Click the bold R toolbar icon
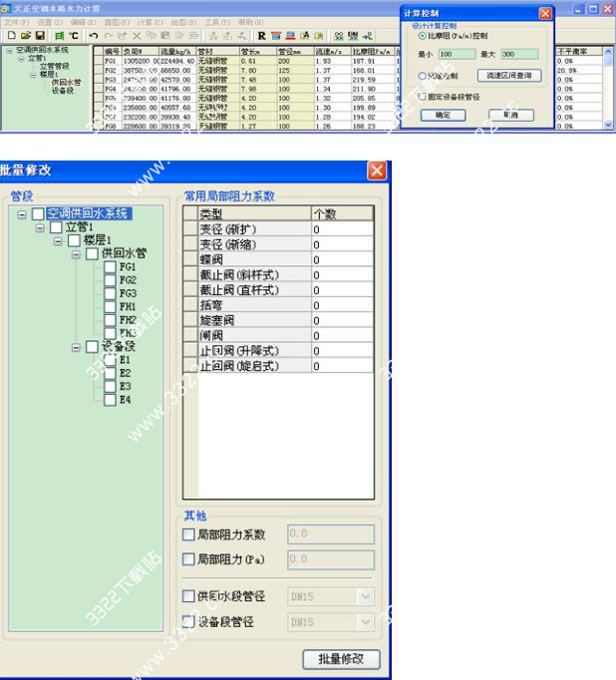The width and height of the screenshot is (616, 680). [x=261, y=36]
